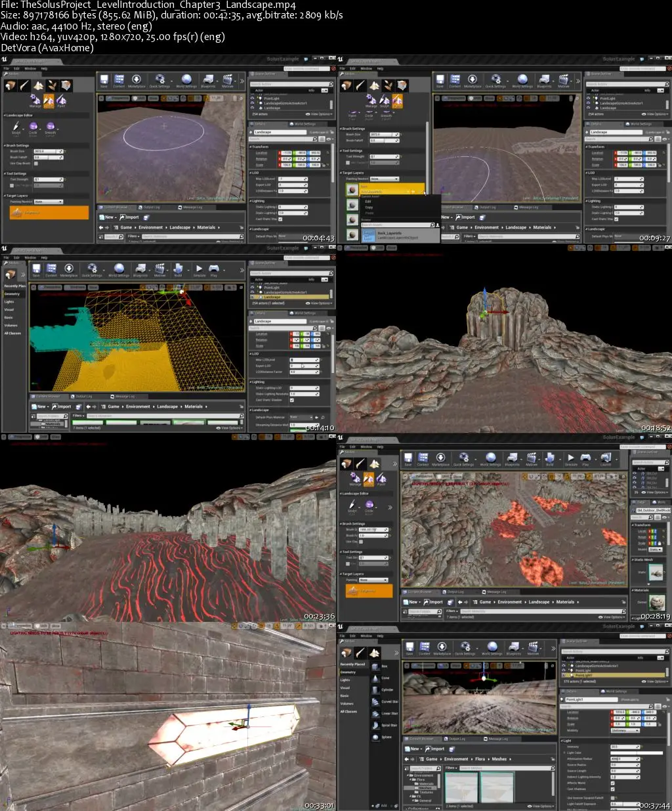Expand toolbar overflow chevrons in 00:04:43 frame
This screenshot has width=672, height=811.
pyautogui.click(x=241, y=81)
